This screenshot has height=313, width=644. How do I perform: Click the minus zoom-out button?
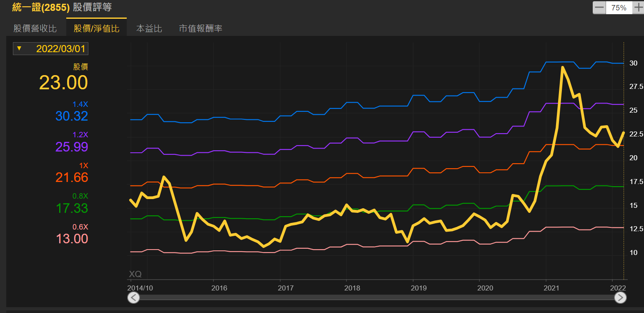coord(599,8)
